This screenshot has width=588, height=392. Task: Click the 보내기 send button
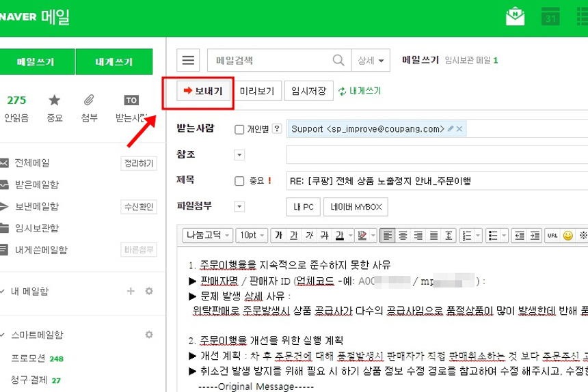click(x=204, y=91)
